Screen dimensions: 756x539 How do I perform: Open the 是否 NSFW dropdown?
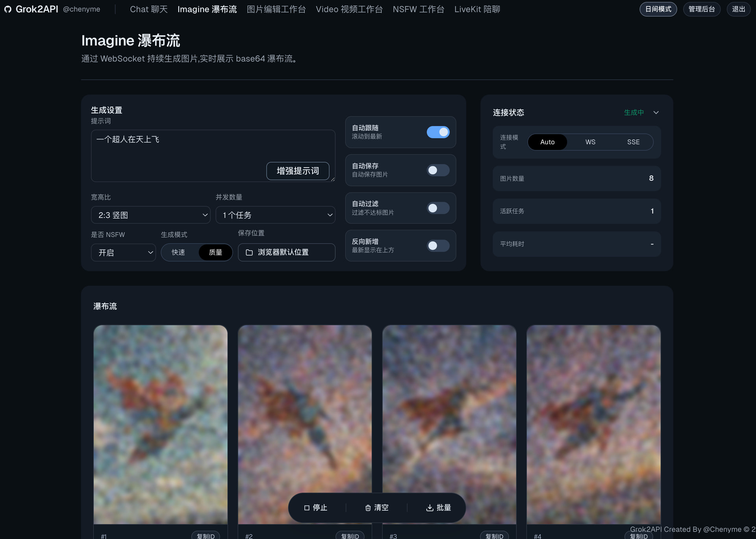[x=123, y=253]
